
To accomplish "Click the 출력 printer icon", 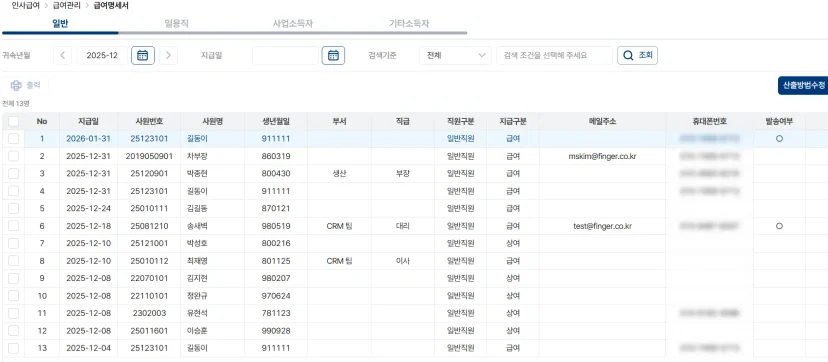I will coord(16,85).
